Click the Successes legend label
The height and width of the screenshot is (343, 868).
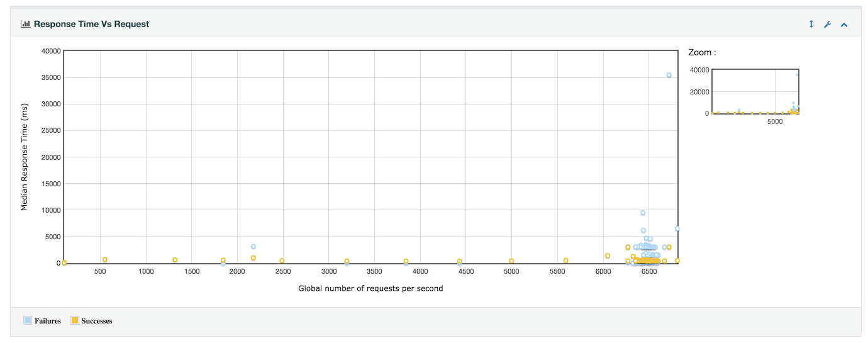tap(97, 321)
